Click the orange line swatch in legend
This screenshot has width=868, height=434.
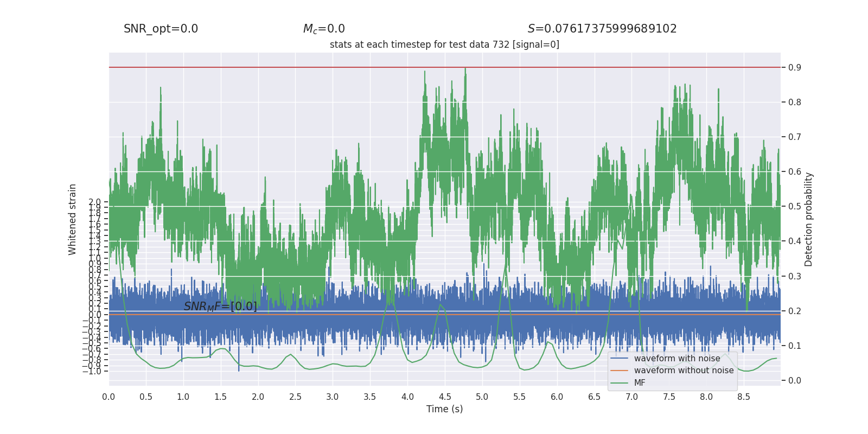coord(619,371)
